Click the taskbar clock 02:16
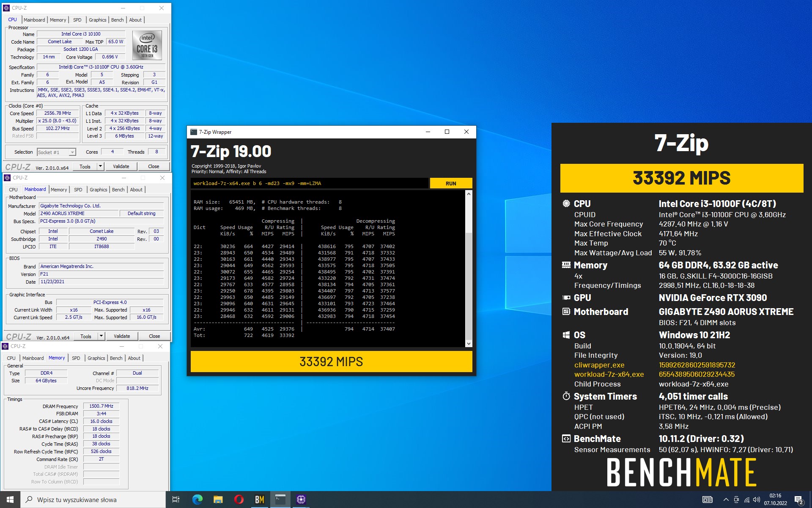 (x=775, y=496)
